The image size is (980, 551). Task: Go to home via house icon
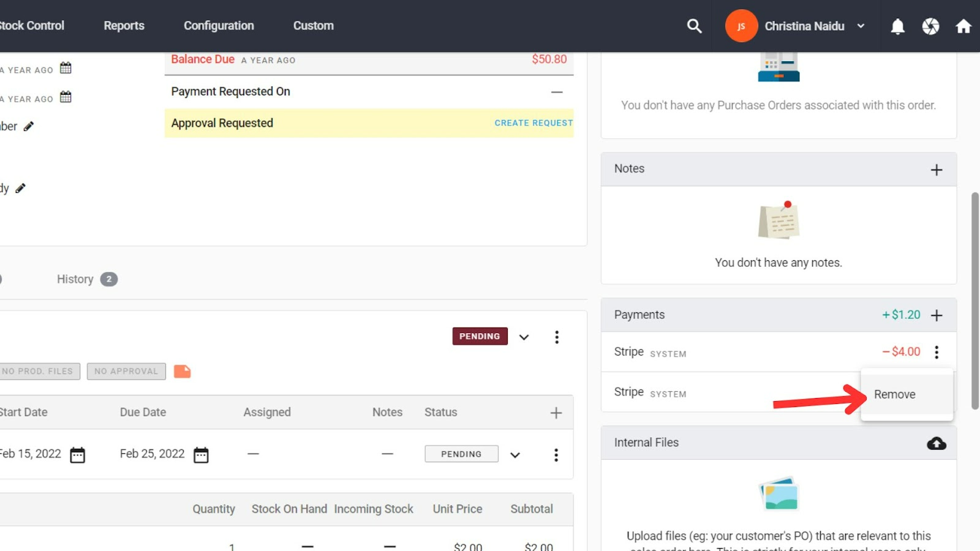coord(963,26)
